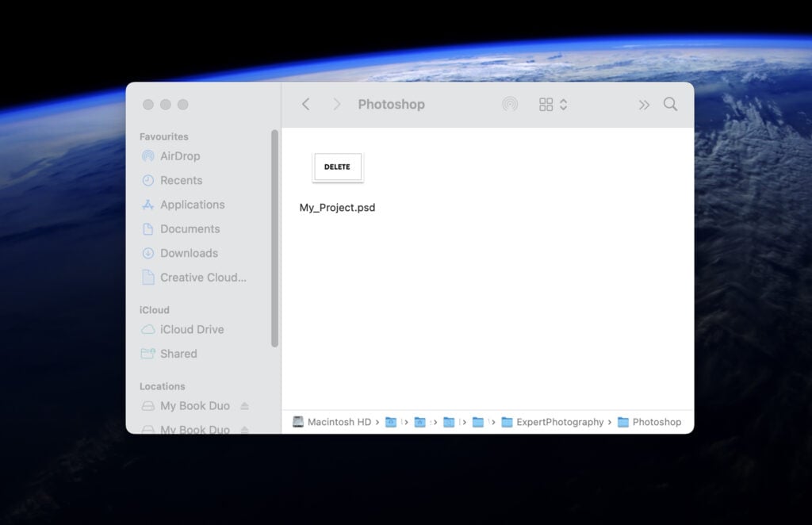
Task: Open the My_Project.psd file
Action: 337,167
